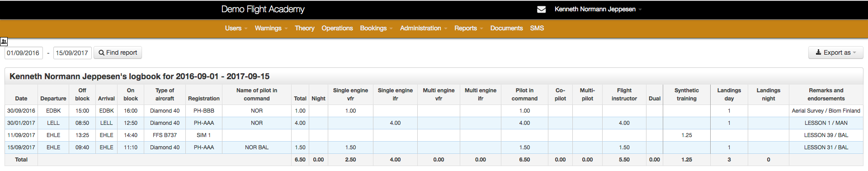The image size is (868, 171).
Task: Click the Total row label
Action: pyautogui.click(x=21, y=160)
